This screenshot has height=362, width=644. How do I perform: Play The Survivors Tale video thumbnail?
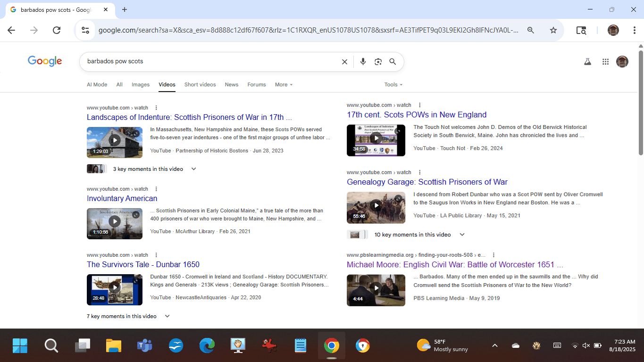[115, 289]
